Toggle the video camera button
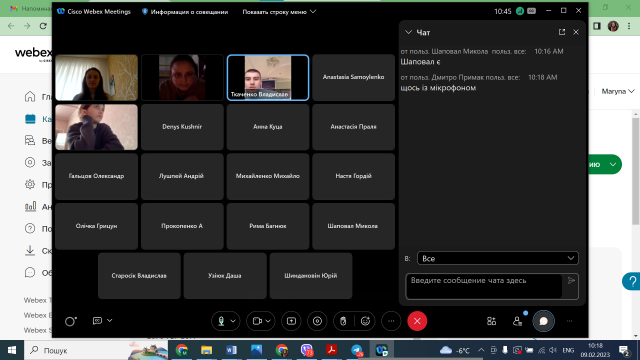The height and width of the screenshot is (360, 640). click(257, 321)
